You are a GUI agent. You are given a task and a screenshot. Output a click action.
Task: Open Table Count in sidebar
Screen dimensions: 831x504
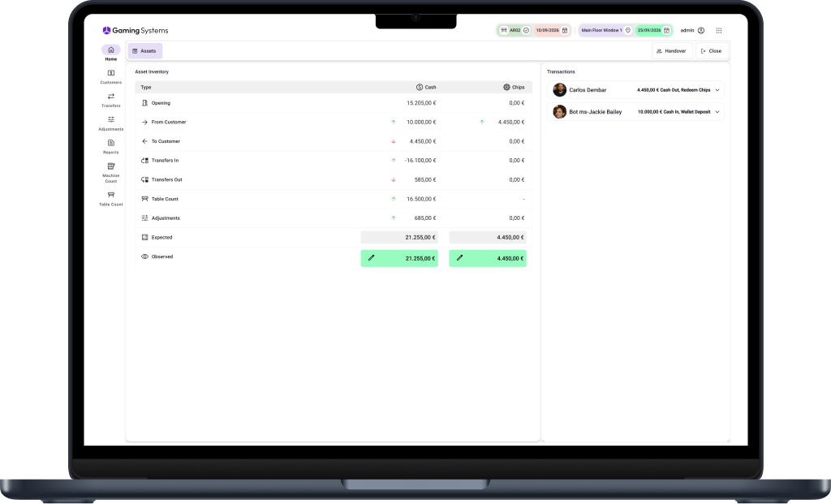click(110, 199)
